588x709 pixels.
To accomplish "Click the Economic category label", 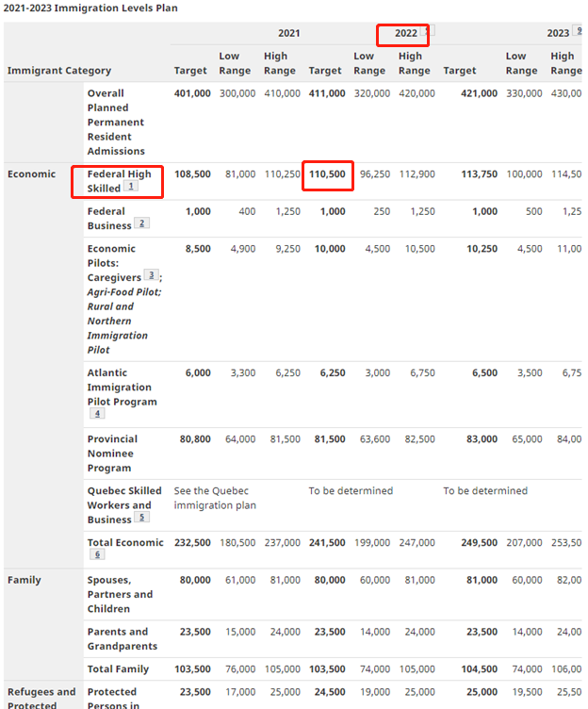I will pyautogui.click(x=31, y=174).
